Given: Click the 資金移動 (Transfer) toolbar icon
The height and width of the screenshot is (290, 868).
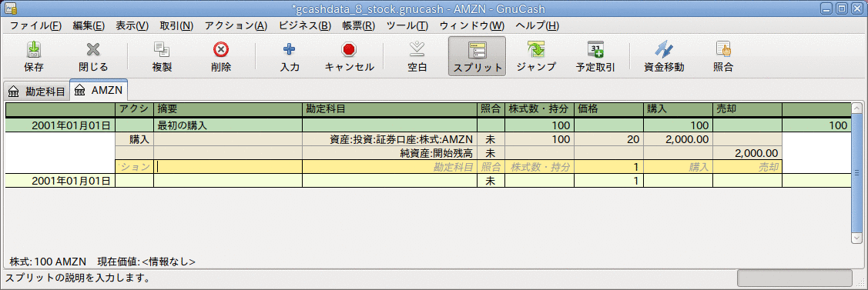Looking at the screenshot, I should [x=664, y=50].
